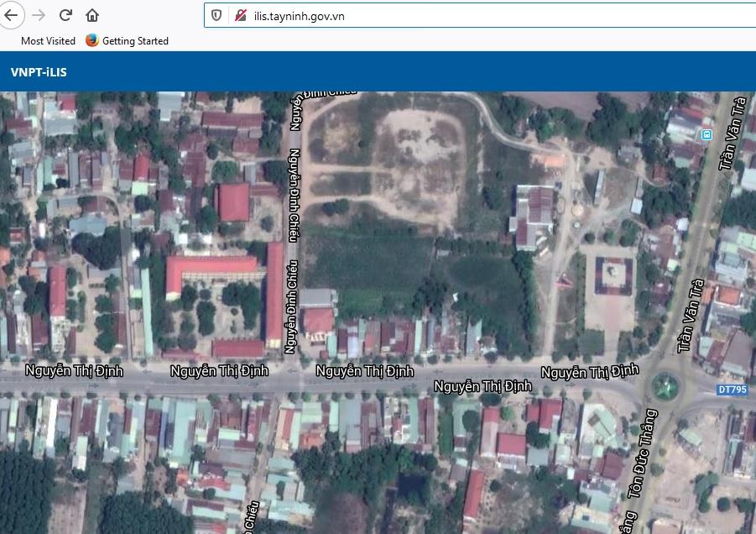Navigate back using the back arrow

click(13, 15)
